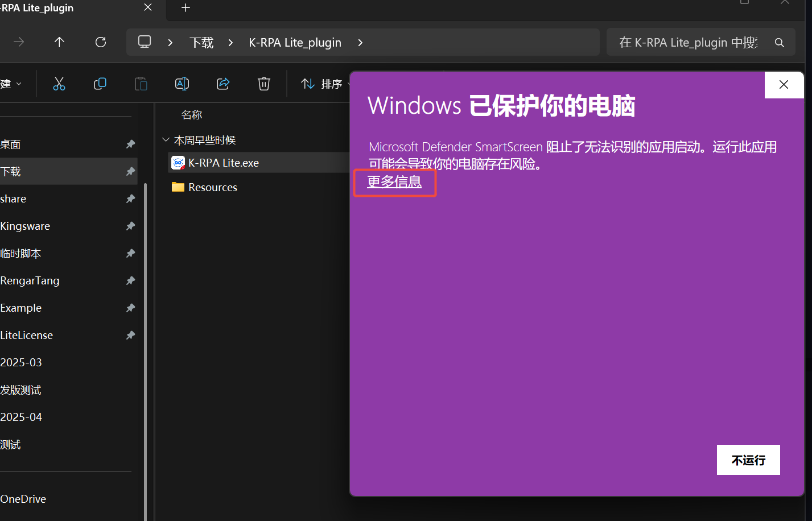Click the forward navigation arrow
This screenshot has height=521, width=812.
coord(19,42)
